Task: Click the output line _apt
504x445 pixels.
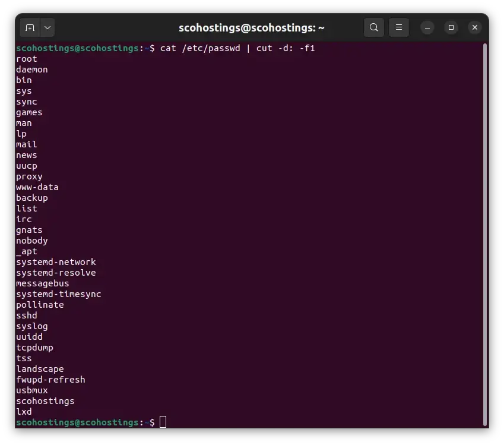Action: tap(27, 251)
